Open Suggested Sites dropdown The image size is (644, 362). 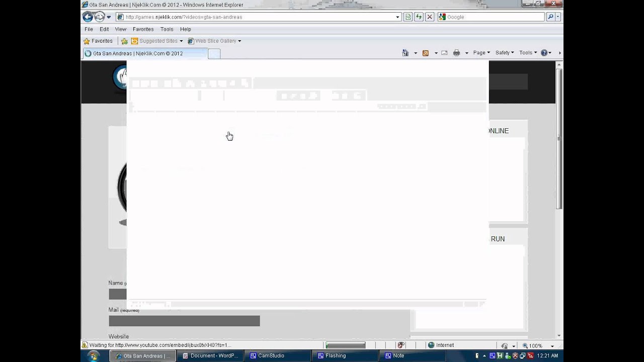click(x=157, y=41)
